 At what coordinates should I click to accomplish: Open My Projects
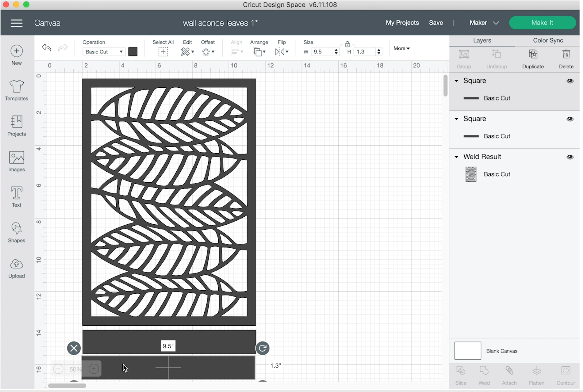coord(402,23)
